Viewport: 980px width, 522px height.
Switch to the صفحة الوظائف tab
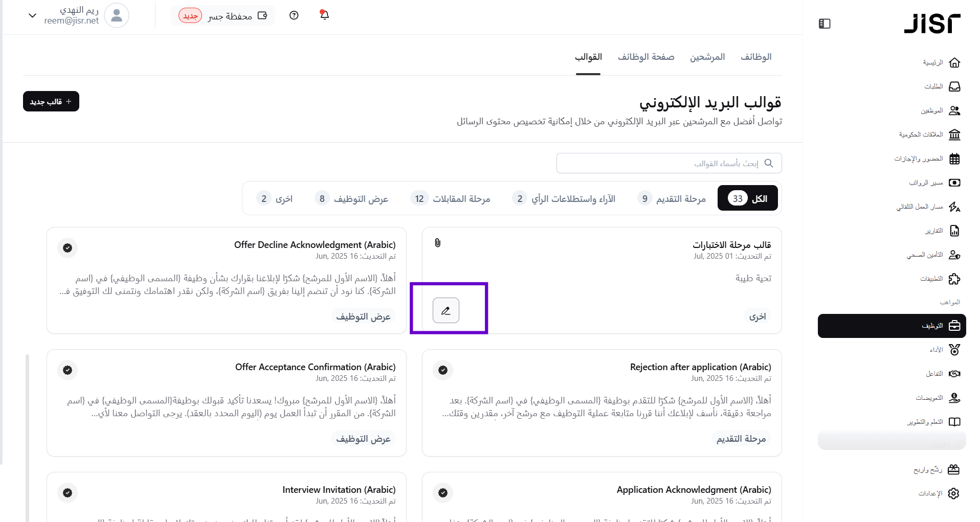tap(645, 57)
